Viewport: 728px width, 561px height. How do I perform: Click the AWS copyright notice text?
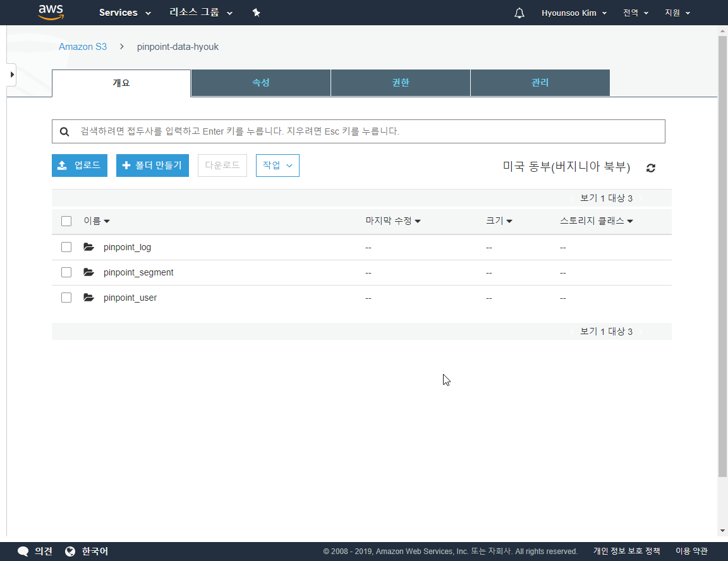coord(451,552)
